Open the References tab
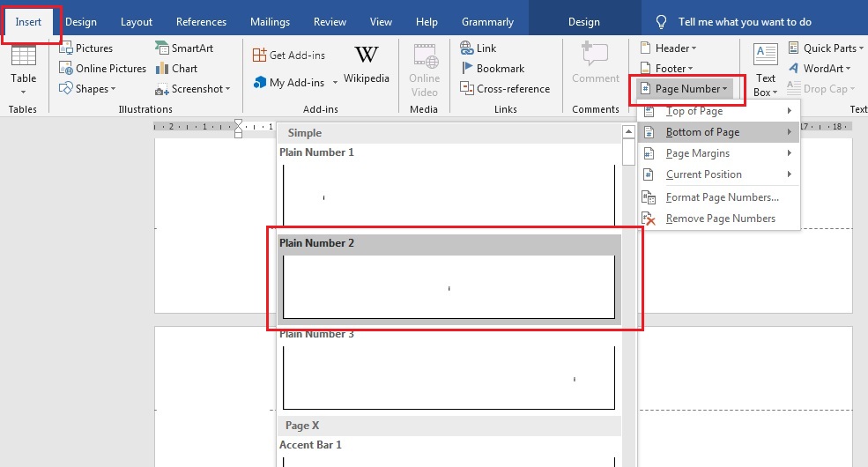This screenshot has width=868, height=467. coord(201,22)
